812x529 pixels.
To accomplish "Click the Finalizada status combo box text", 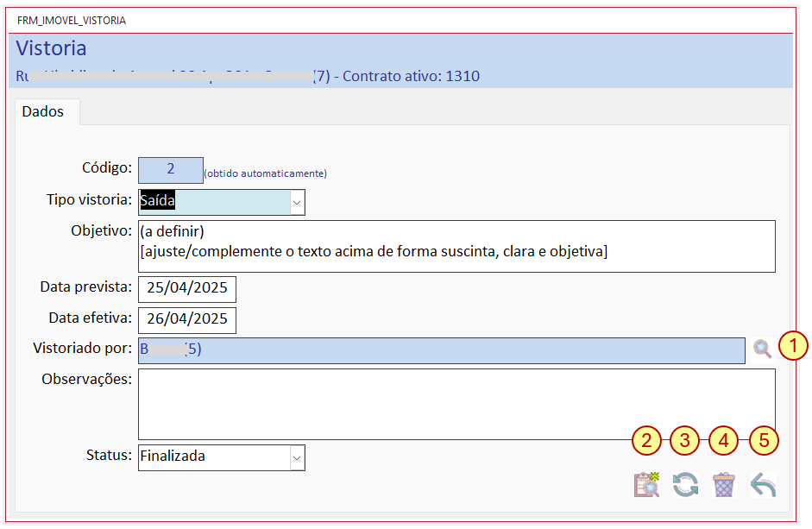I will point(173,456).
